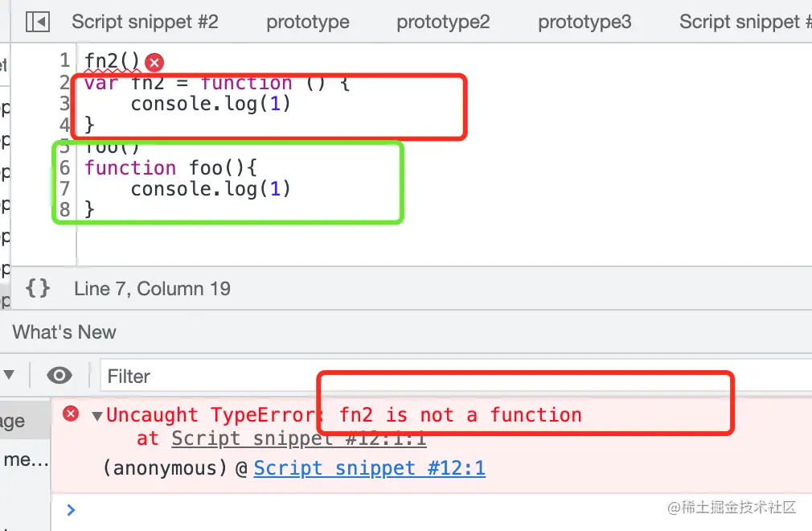This screenshot has height=531, width=812.
Task: Collapse the Uncaught TypeError stack trace
Action: 96,415
